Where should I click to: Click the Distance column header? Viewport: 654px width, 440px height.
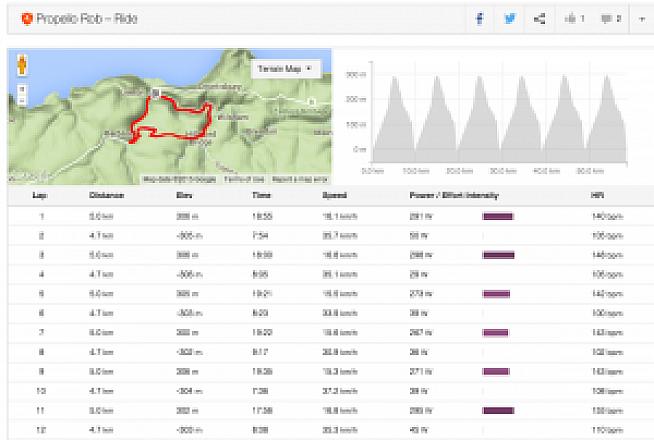pyautogui.click(x=107, y=194)
